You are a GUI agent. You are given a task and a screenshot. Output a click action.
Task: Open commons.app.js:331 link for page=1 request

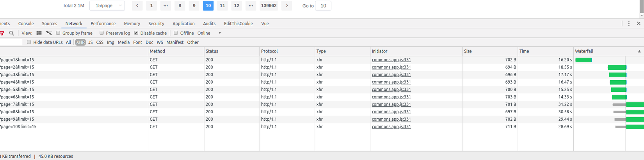point(391,60)
